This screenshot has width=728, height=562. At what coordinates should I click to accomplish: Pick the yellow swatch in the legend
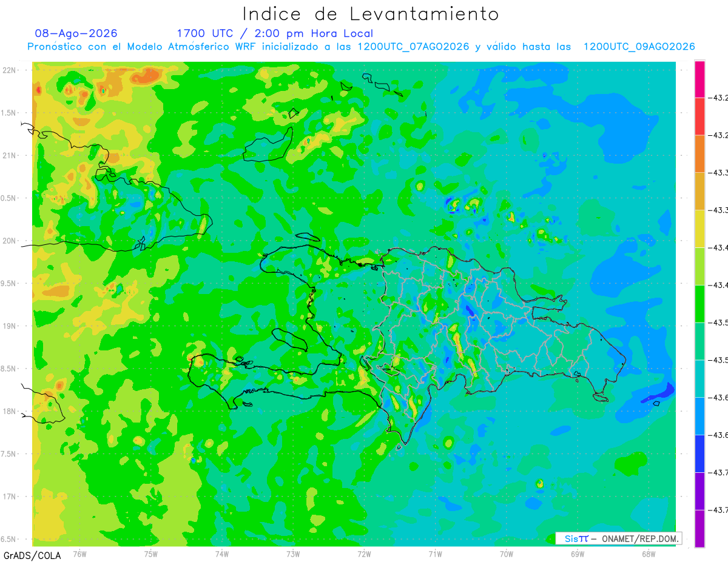699,229
